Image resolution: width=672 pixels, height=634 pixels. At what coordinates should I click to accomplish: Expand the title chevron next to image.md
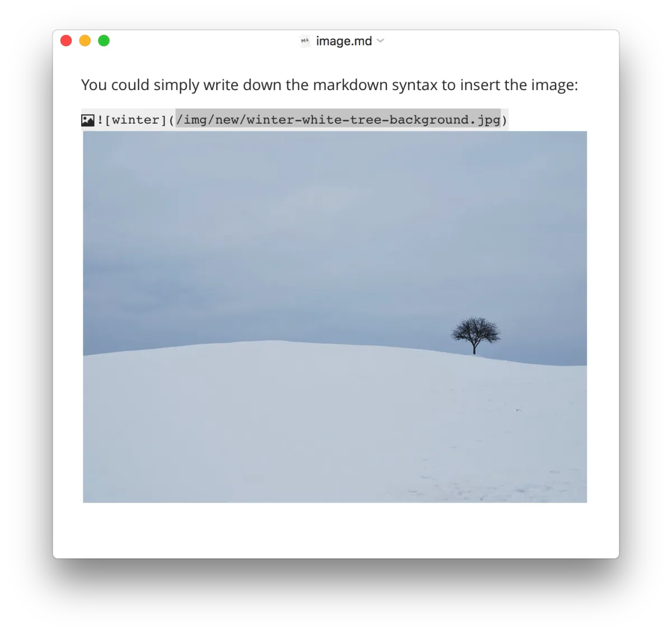point(381,41)
